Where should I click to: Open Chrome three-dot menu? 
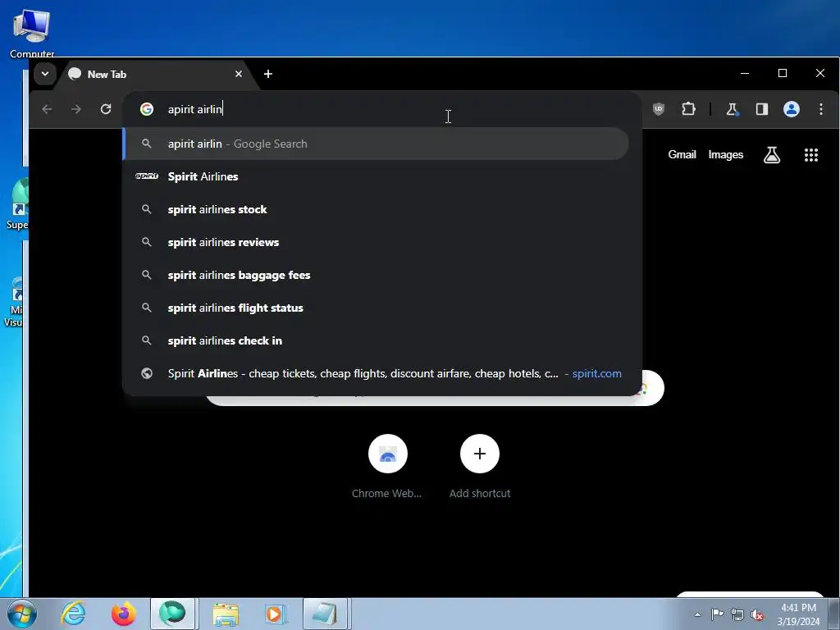(x=820, y=109)
